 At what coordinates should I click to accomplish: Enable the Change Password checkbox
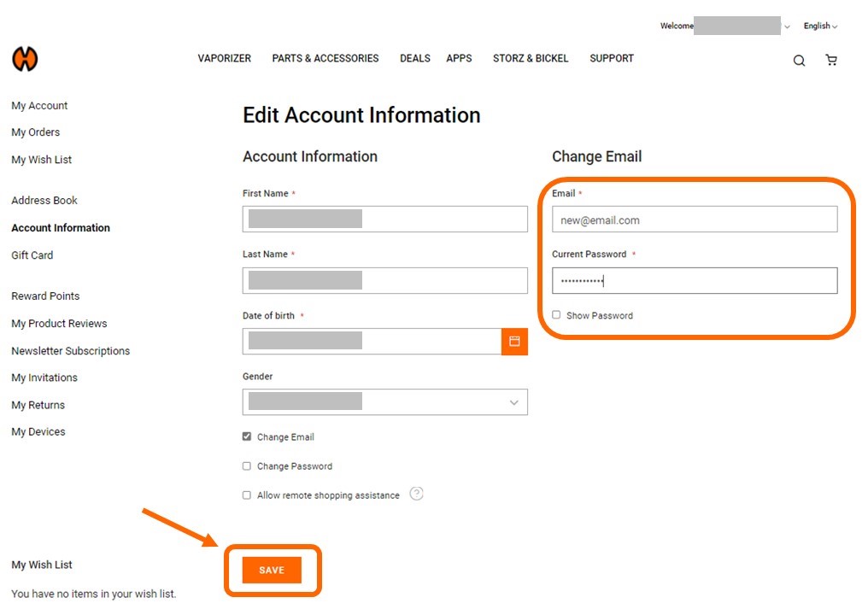pos(247,466)
